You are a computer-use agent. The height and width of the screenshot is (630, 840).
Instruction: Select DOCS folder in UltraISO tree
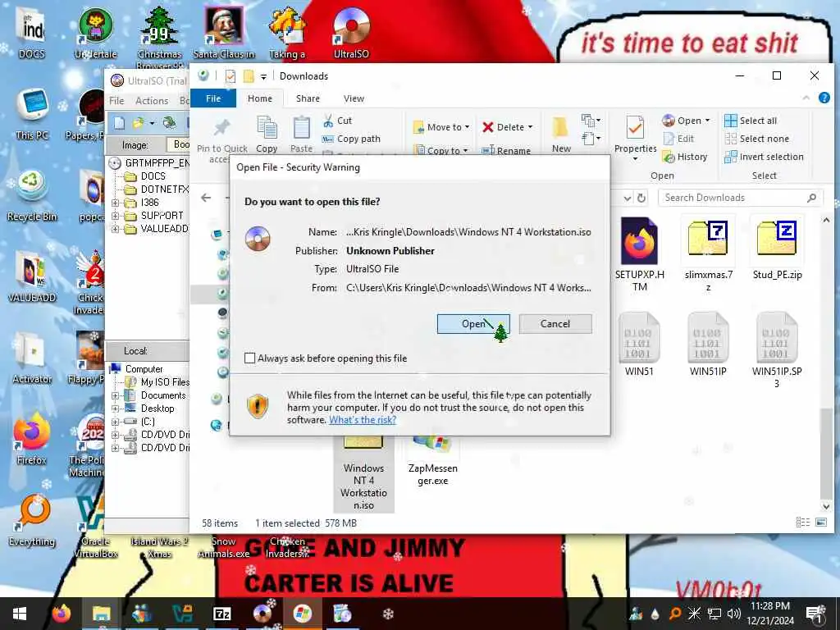(153, 176)
